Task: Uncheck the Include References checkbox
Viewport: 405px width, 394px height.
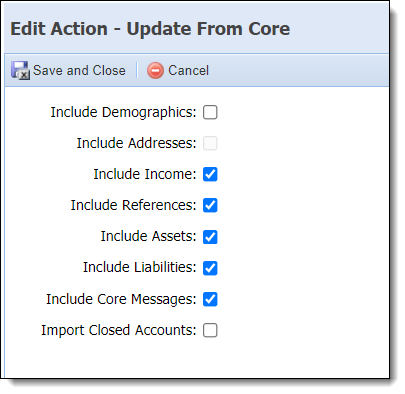Action: pyautogui.click(x=210, y=205)
